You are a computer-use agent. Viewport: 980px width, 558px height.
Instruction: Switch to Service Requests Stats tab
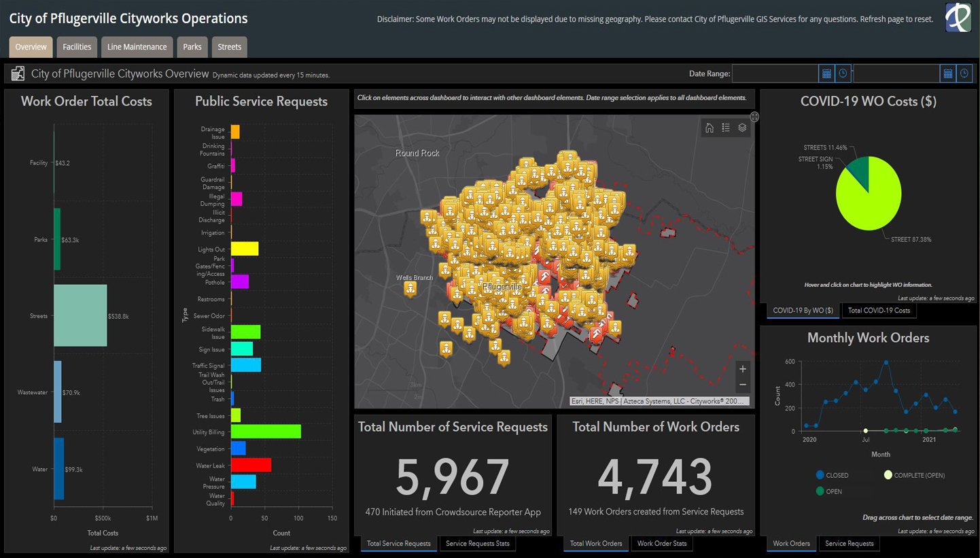477,543
